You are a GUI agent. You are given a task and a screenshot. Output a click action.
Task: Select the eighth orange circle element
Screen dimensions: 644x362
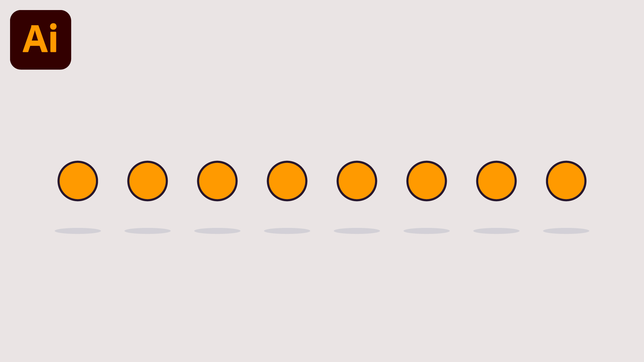pyautogui.click(x=566, y=181)
